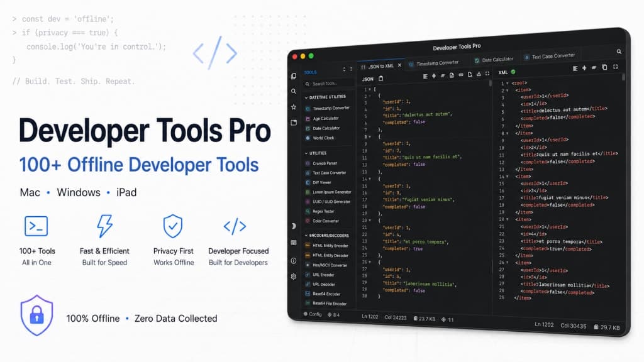This screenshot has height=362, width=644.
Task: Collapse the UTILITIES section
Action: click(x=316, y=153)
